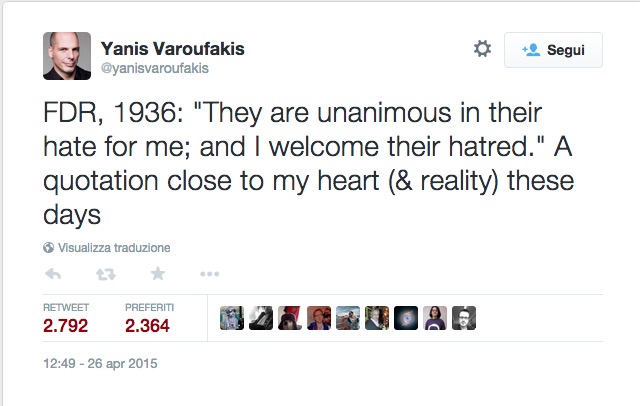Click the last grayscale bearded-man avatar
The height and width of the screenshot is (406, 640).
click(x=464, y=318)
